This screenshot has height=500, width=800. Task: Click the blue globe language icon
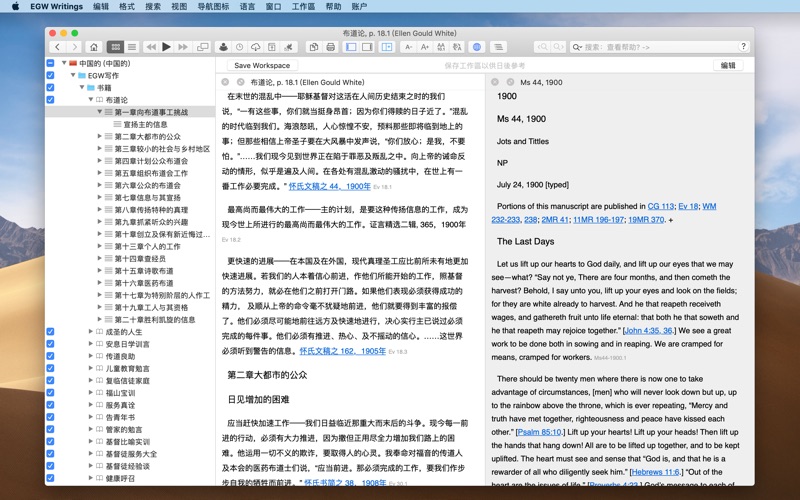click(477, 47)
